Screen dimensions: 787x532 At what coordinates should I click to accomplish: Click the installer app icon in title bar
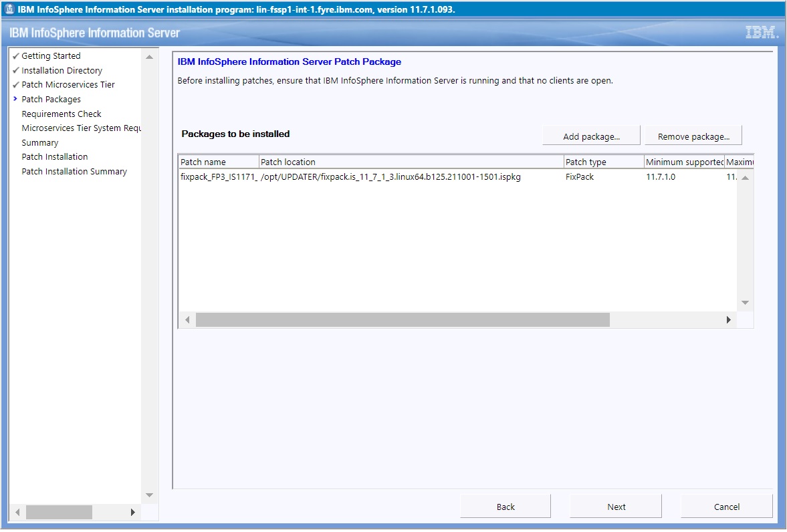9,9
